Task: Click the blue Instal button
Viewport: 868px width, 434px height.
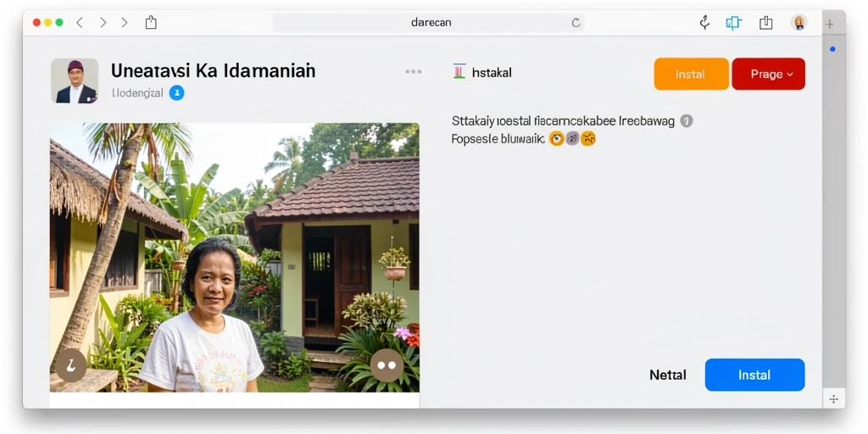Action: pos(754,375)
